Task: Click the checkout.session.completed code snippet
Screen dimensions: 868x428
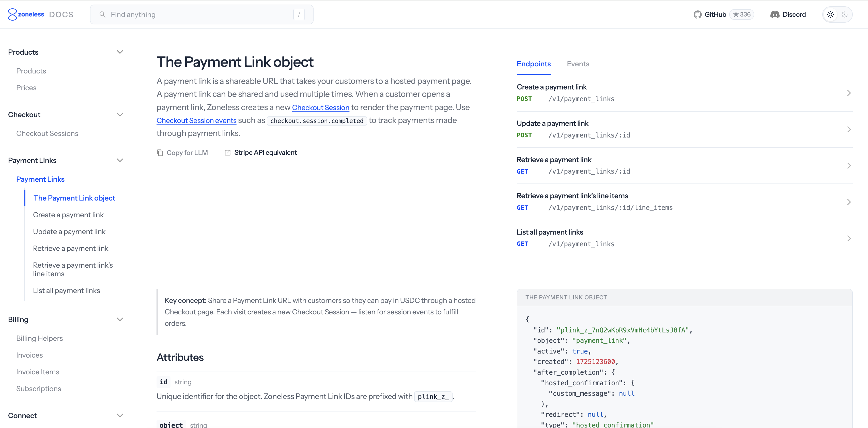Action: click(x=317, y=121)
